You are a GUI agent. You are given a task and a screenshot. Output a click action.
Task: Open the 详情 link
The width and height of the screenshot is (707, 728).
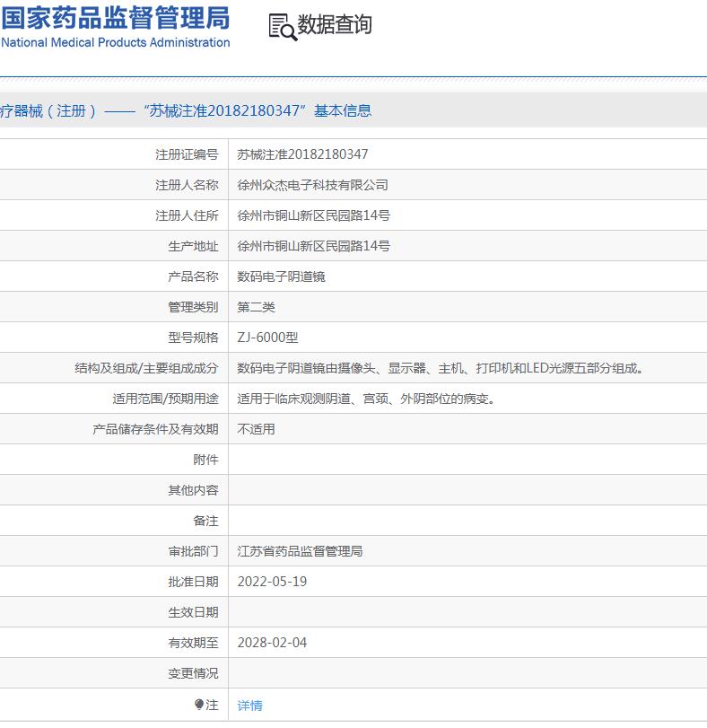click(249, 706)
